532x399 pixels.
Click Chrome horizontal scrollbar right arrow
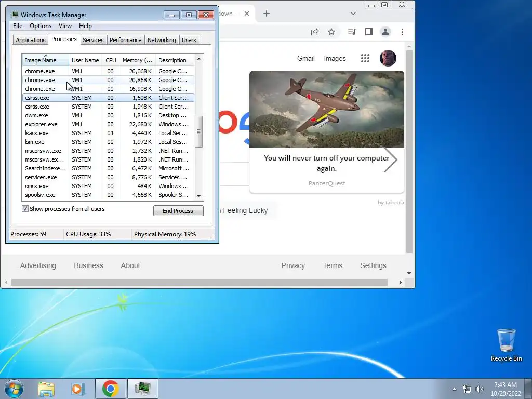401,282
